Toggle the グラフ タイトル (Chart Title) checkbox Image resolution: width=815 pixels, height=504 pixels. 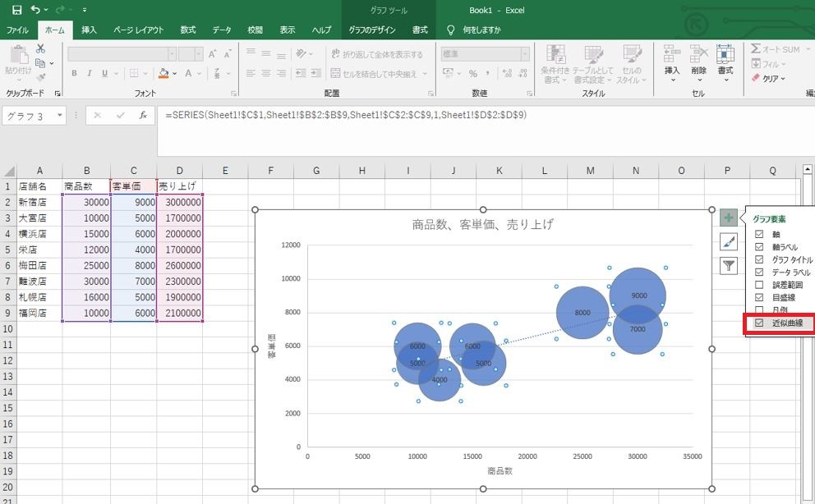click(x=759, y=259)
